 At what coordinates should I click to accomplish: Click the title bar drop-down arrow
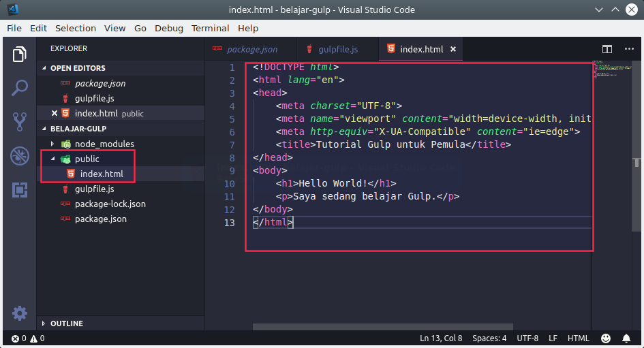click(599, 10)
